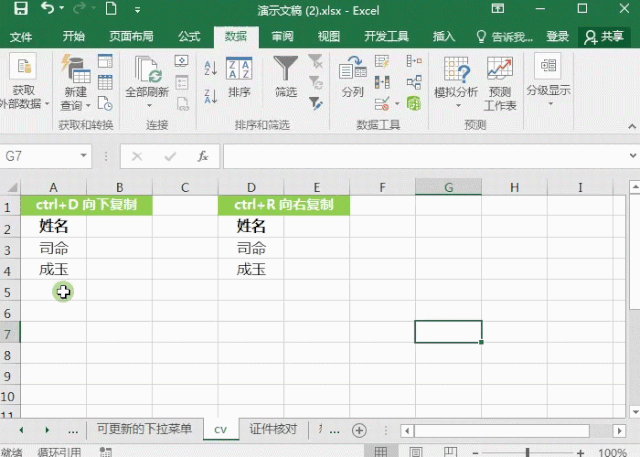Switch to the 开始 ribbon tab
This screenshot has width=640, height=457.
(x=73, y=37)
